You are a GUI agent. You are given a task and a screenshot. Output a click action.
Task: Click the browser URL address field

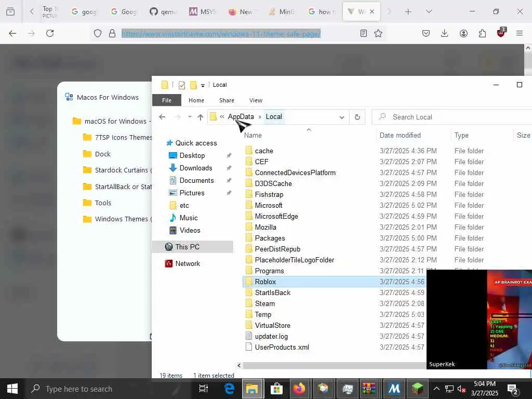[x=221, y=33]
